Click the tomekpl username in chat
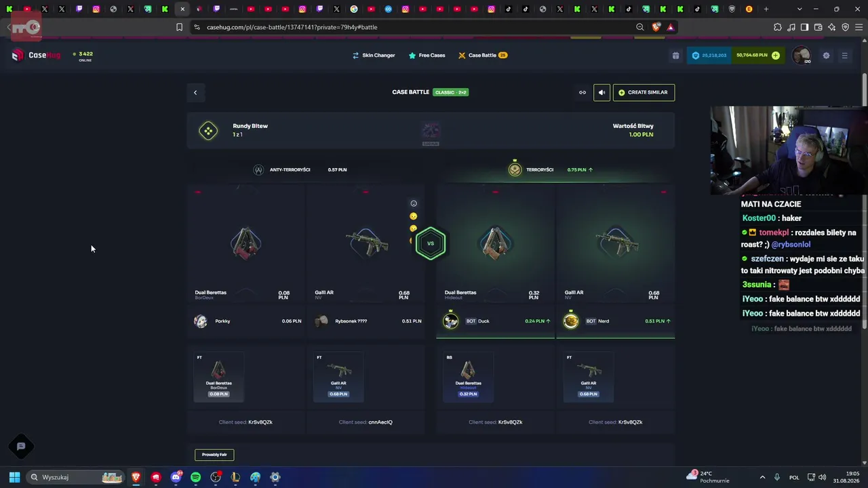This screenshot has height=488, width=868. pos(774,232)
